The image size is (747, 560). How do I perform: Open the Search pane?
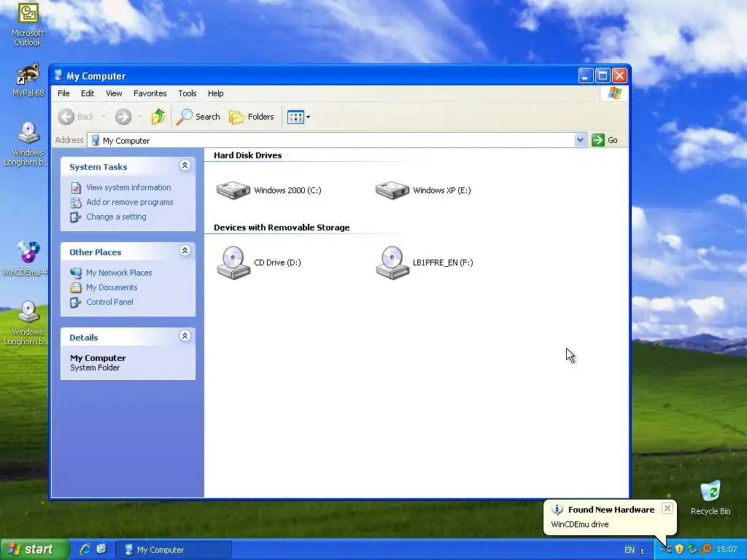(198, 117)
